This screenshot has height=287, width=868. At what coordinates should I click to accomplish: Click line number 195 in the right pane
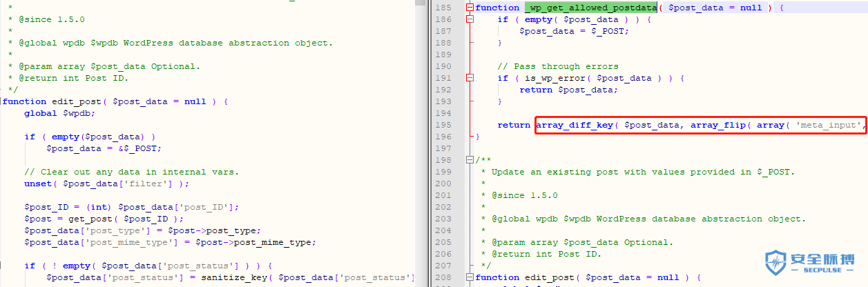click(443, 125)
